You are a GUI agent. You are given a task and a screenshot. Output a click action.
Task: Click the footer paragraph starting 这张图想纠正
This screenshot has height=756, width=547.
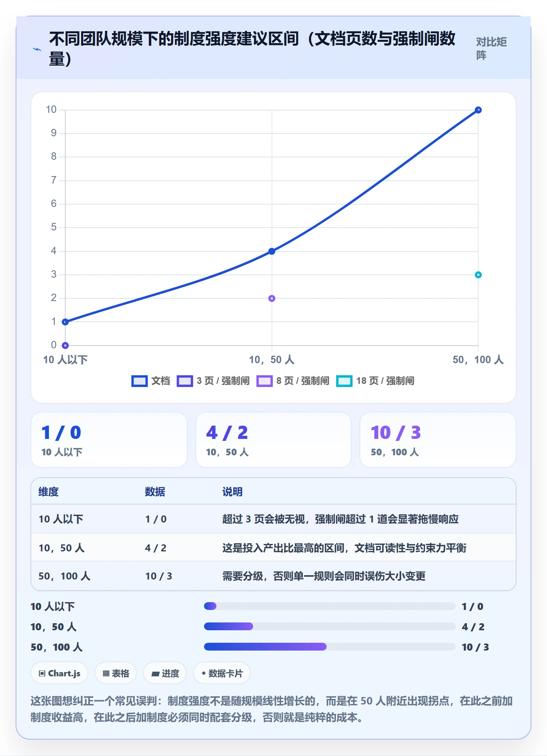point(272,709)
